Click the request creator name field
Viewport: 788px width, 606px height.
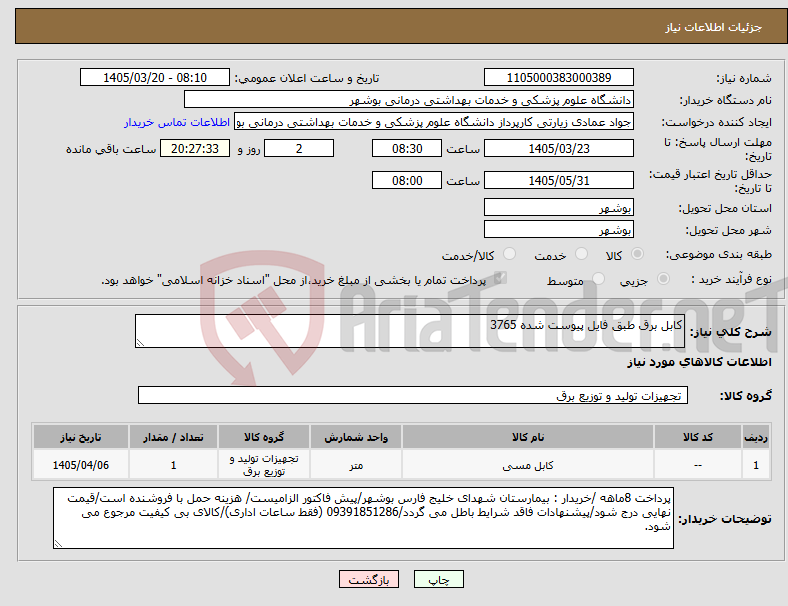[x=434, y=122]
